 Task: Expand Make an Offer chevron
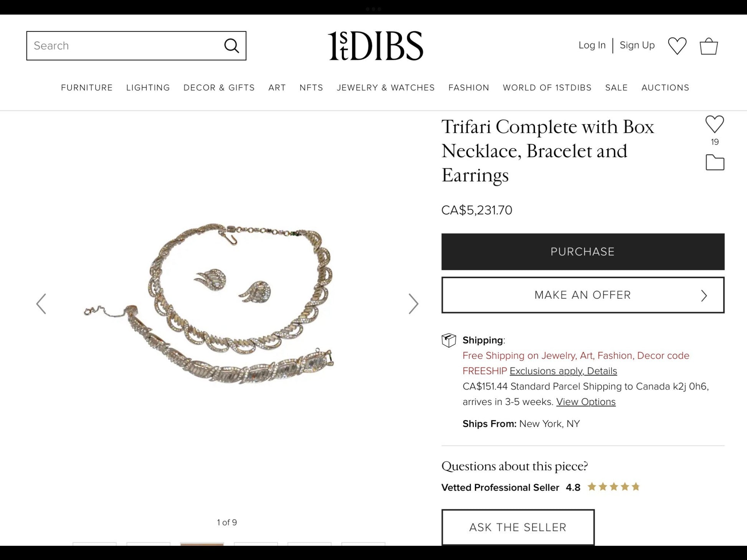click(704, 295)
